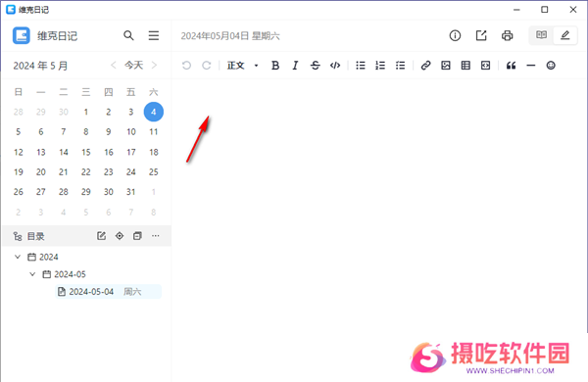
Task: Create new diary via 目录 edit icon
Action: point(101,236)
